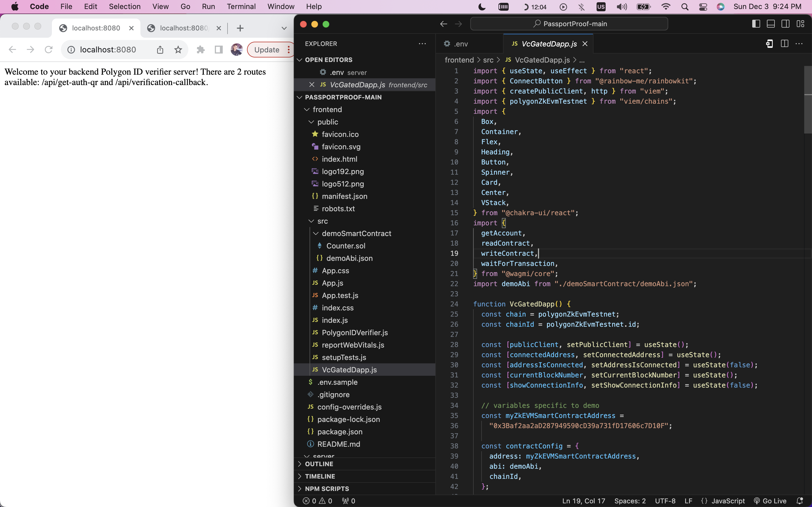Open the Terminal menu

pos(241,6)
